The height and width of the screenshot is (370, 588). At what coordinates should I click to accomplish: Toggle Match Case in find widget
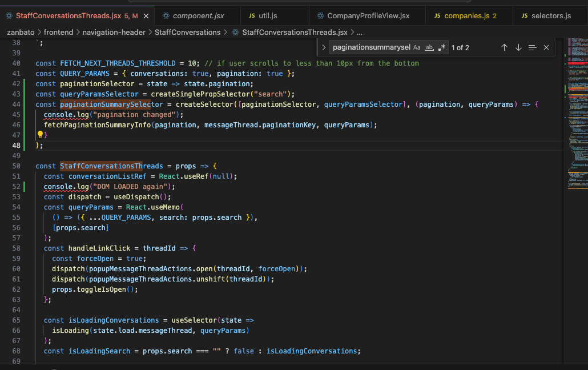[417, 47]
